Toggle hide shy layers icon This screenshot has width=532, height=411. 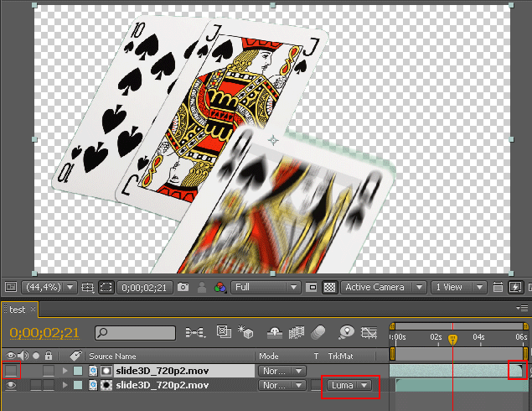point(275,332)
